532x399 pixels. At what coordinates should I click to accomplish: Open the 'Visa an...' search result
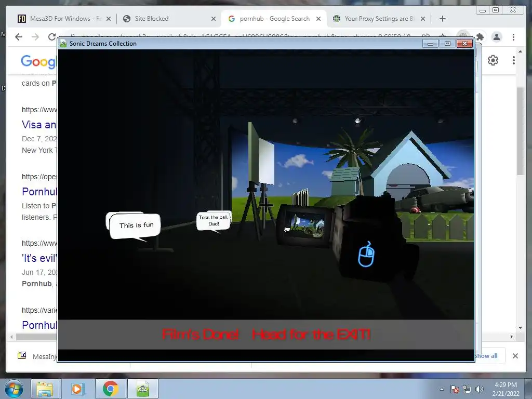coord(39,125)
